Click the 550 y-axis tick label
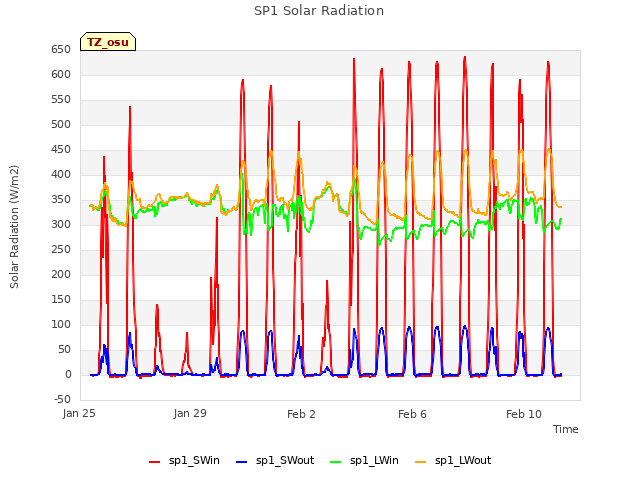The height and width of the screenshot is (480, 640). click(61, 100)
